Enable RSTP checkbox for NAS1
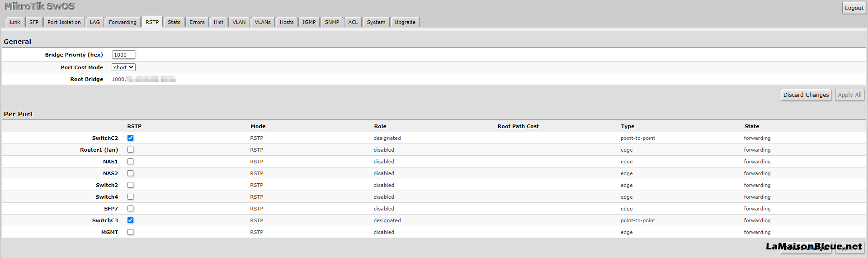Image resolution: width=868 pixels, height=258 pixels. [x=130, y=162]
